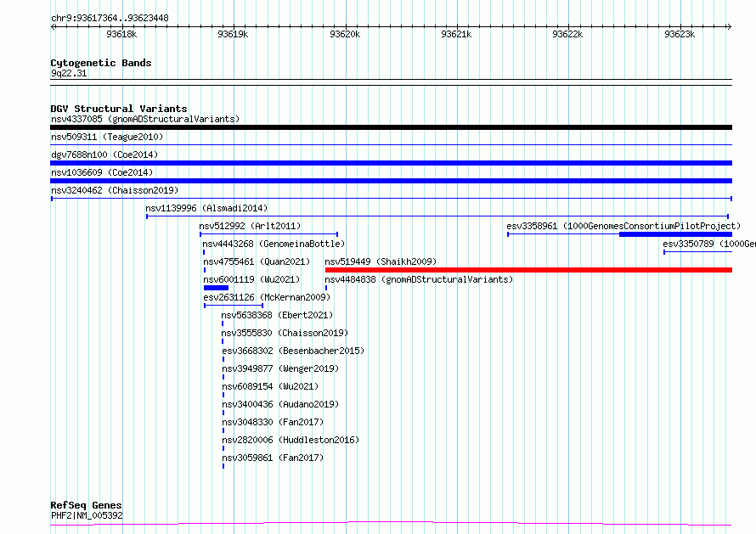The image size is (756, 534).
Task: Click nsv2820006 (Huddleston2016) label
Action: (291, 440)
